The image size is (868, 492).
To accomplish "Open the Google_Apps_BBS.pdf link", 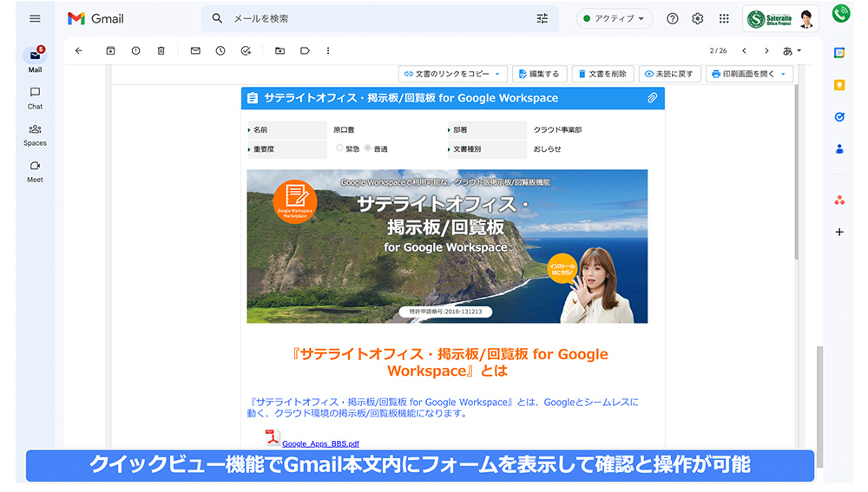I will [320, 443].
